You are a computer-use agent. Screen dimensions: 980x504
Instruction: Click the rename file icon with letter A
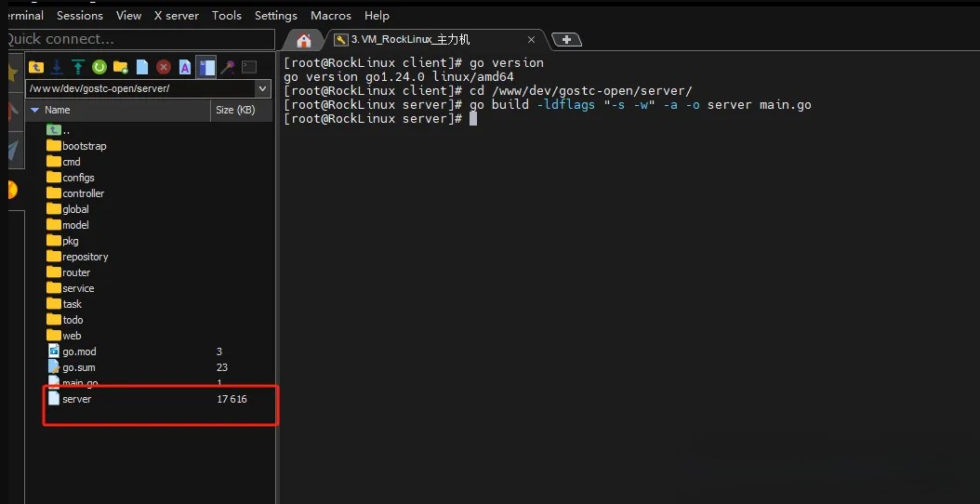pyautogui.click(x=185, y=67)
